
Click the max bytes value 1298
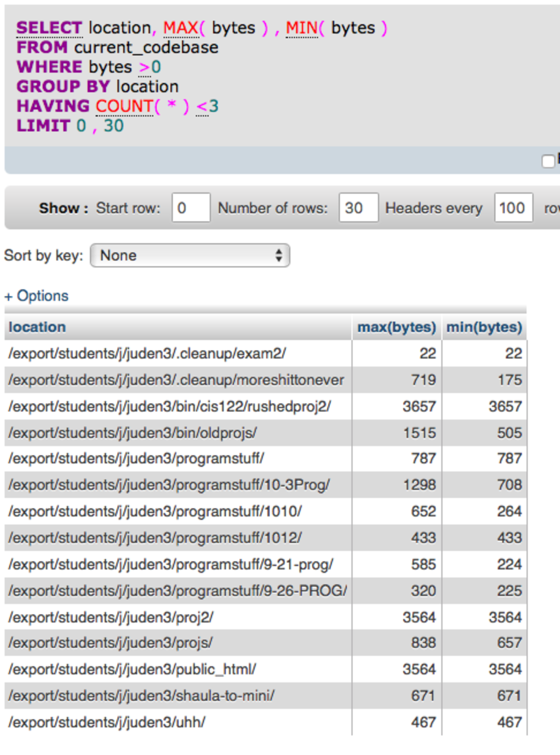point(419,485)
